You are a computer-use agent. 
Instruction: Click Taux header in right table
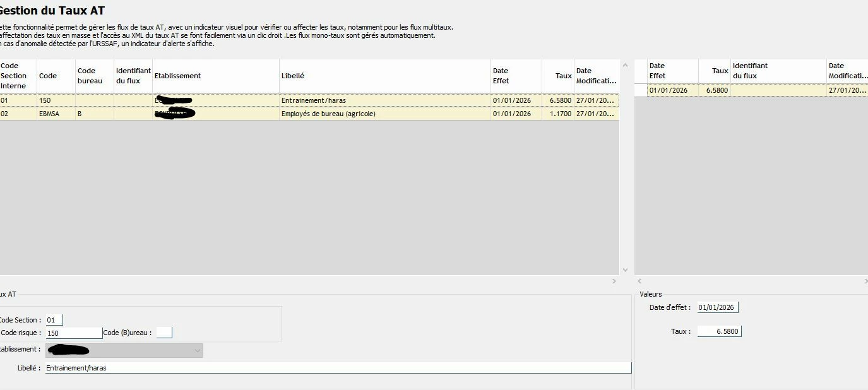tap(715, 71)
